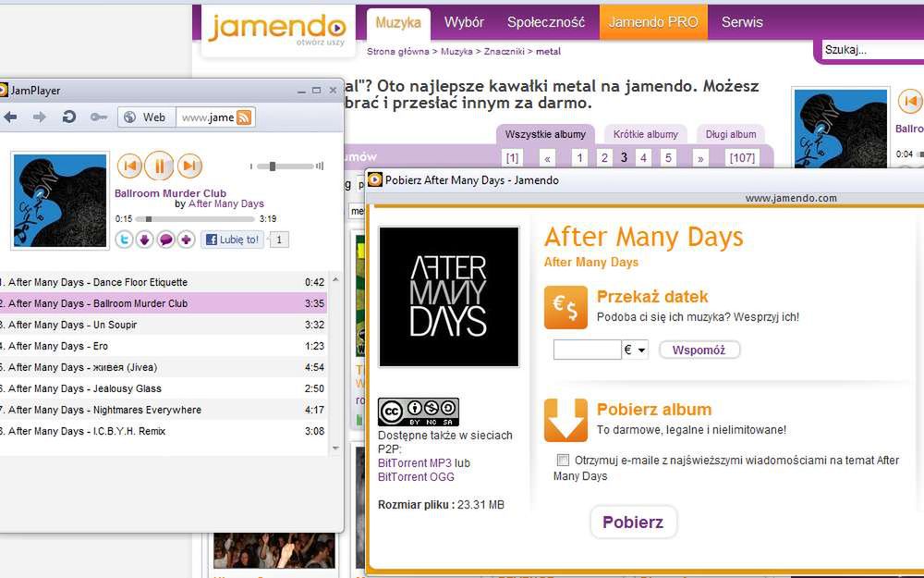Select playlist row Ballroom Murder Club
The height and width of the screenshot is (578, 924).
click(x=164, y=303)
